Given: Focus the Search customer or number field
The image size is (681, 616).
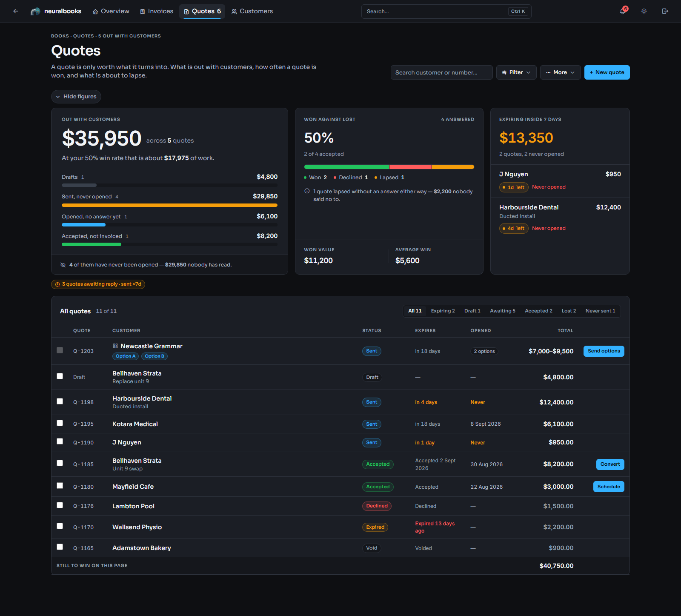Looking at the screenshot, I should (441, 72).
